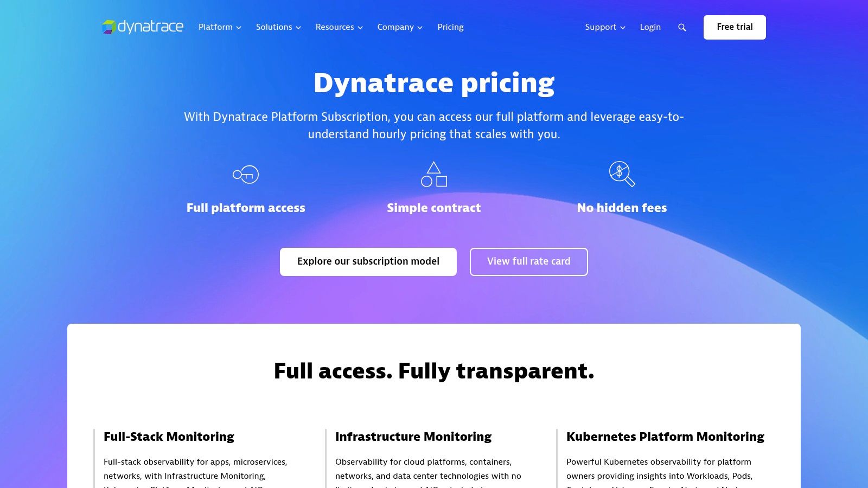Viewport: 868px width, 488px height.
Task: Click the key icon above Full platform access
Action: 246,174
